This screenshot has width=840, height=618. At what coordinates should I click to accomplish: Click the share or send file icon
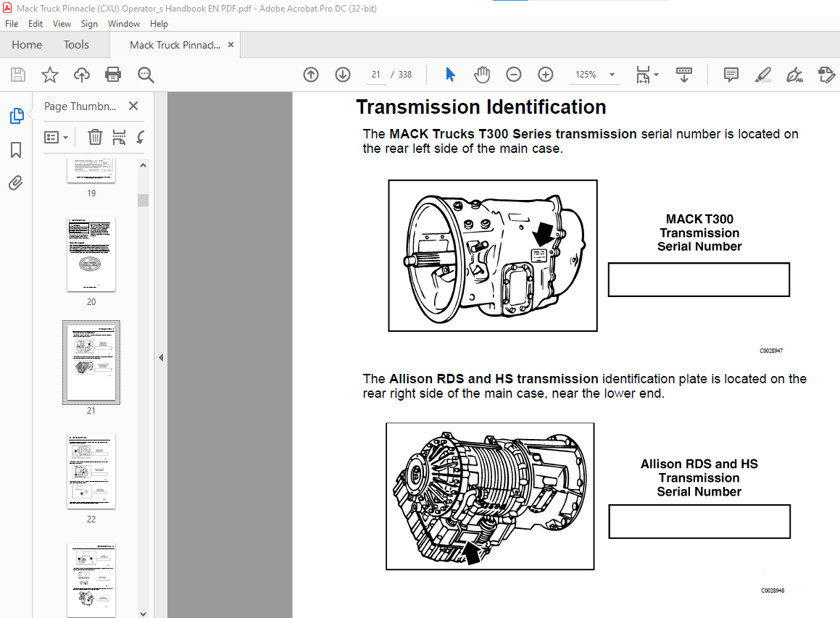tap(827, 75)
